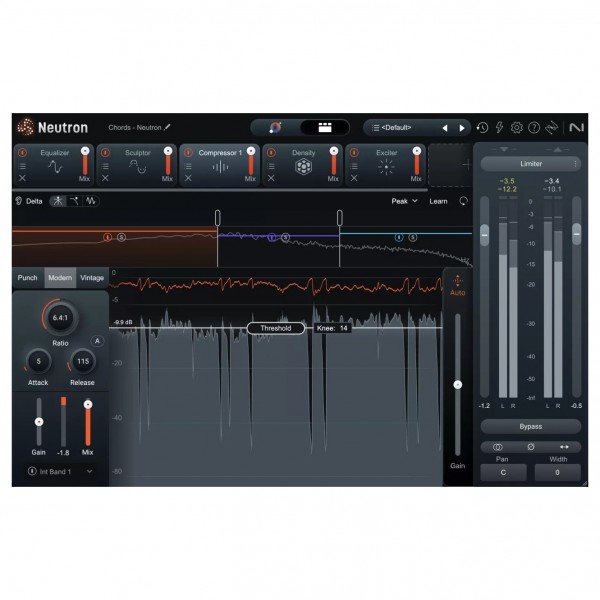Open the Assistant view icon

point(275,127)
